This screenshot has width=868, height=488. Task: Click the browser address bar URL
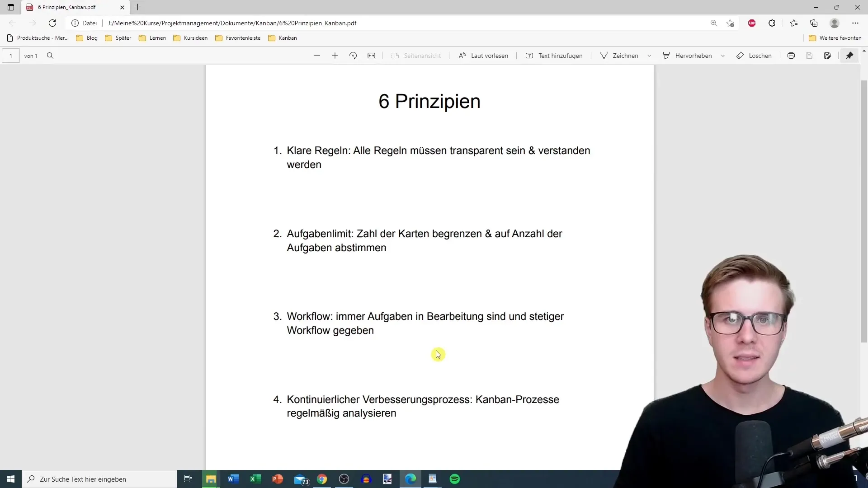[232, 23]
